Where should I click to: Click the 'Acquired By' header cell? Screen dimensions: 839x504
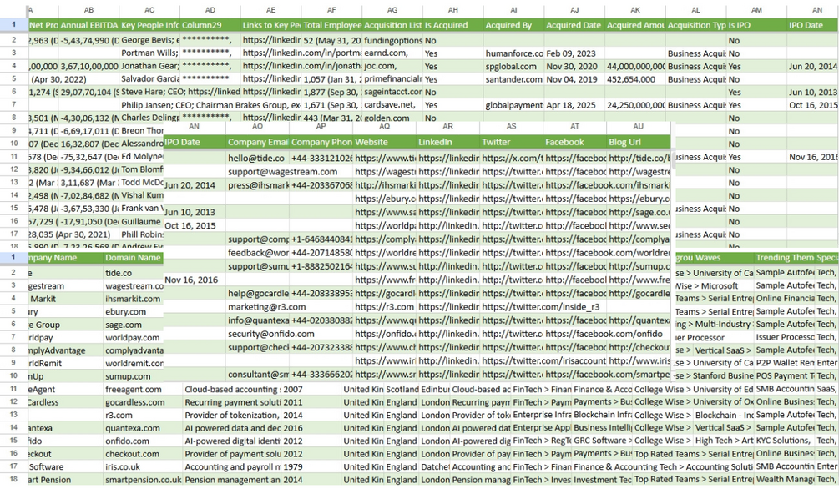click(513, 25)
